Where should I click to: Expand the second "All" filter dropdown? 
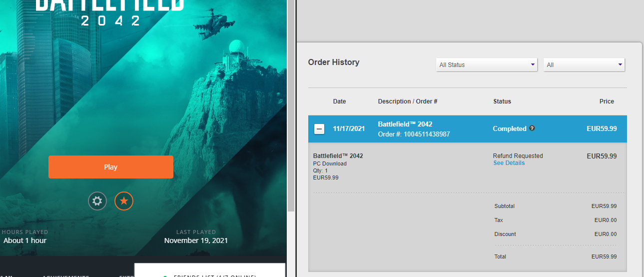point(584,65)
